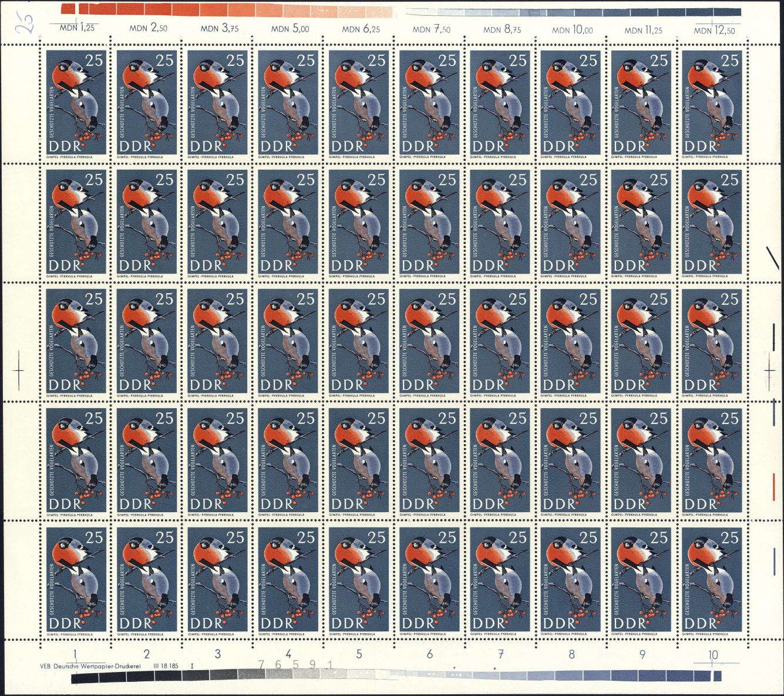The width and height of the screenshot is (784, 696).
Task: Select the bullfinch stamp above column number 10
Action: pyautogui.click(x=713, y=581)
